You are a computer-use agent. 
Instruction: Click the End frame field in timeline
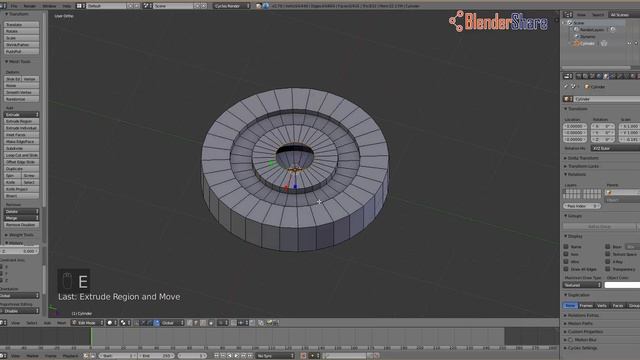[157, 356]
